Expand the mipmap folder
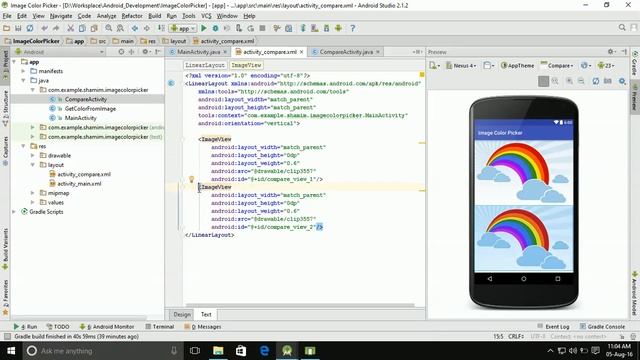This screenshot has width=640, height=360. 33,193
